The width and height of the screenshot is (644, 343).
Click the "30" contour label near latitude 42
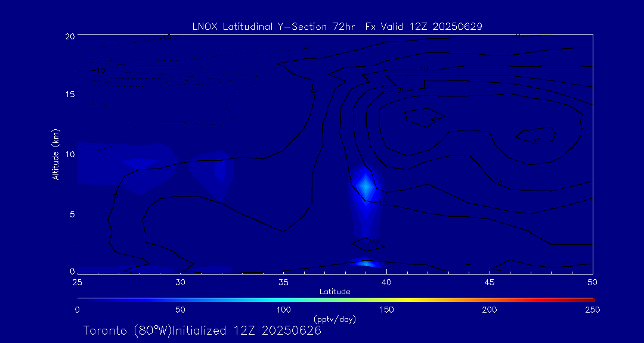coord(435,120)
